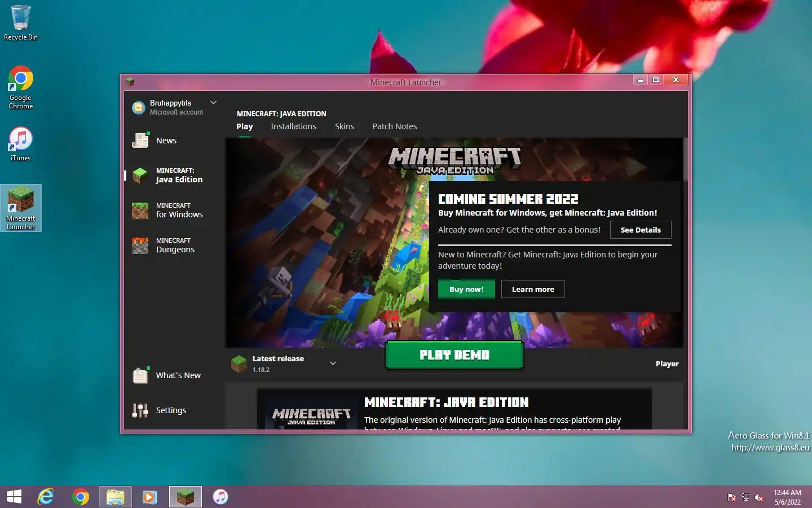Click the Latest release 1.18.2 version text
Screen dimensions: 812x508
[x=278, y=364]
